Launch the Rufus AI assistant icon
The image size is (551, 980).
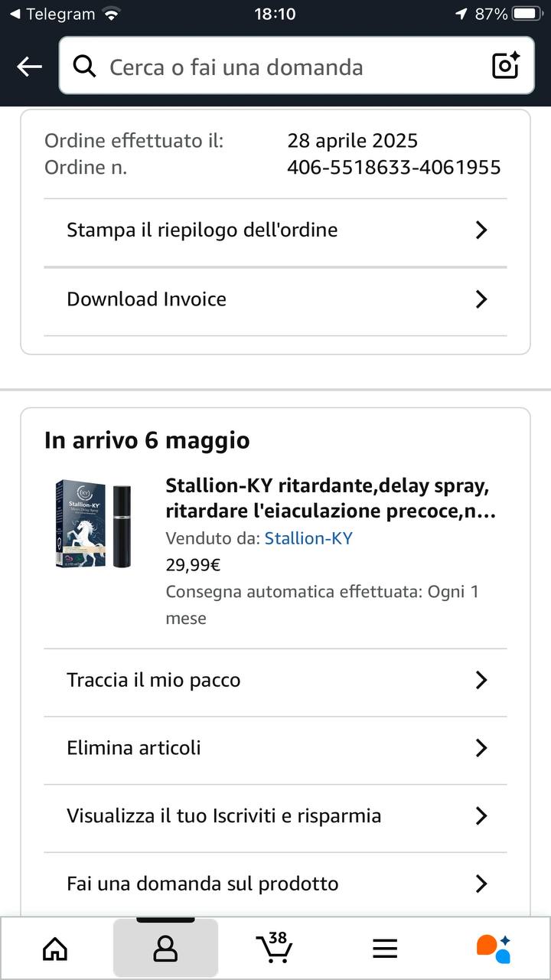point(494,949)
